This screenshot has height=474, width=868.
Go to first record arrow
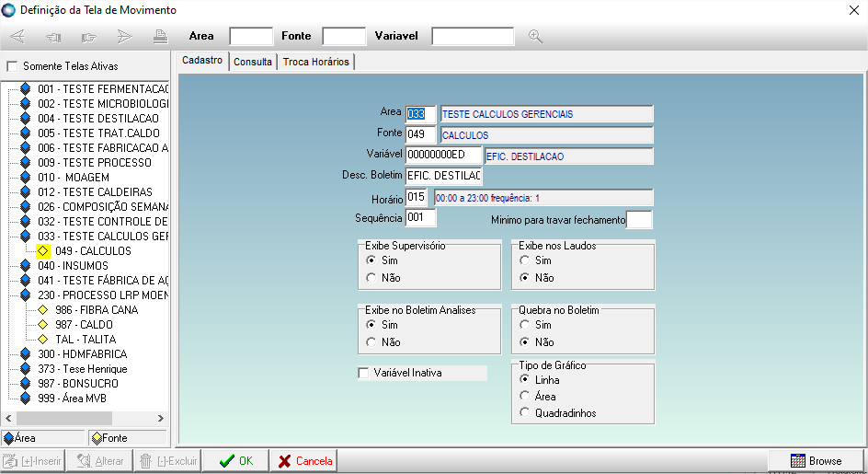[x=17, y=37]
